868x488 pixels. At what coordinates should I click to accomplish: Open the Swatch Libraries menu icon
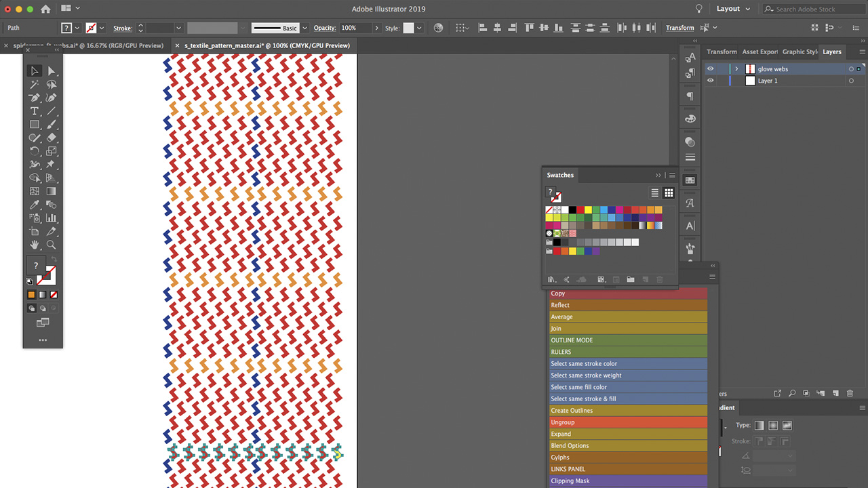(x=551, y=280)
